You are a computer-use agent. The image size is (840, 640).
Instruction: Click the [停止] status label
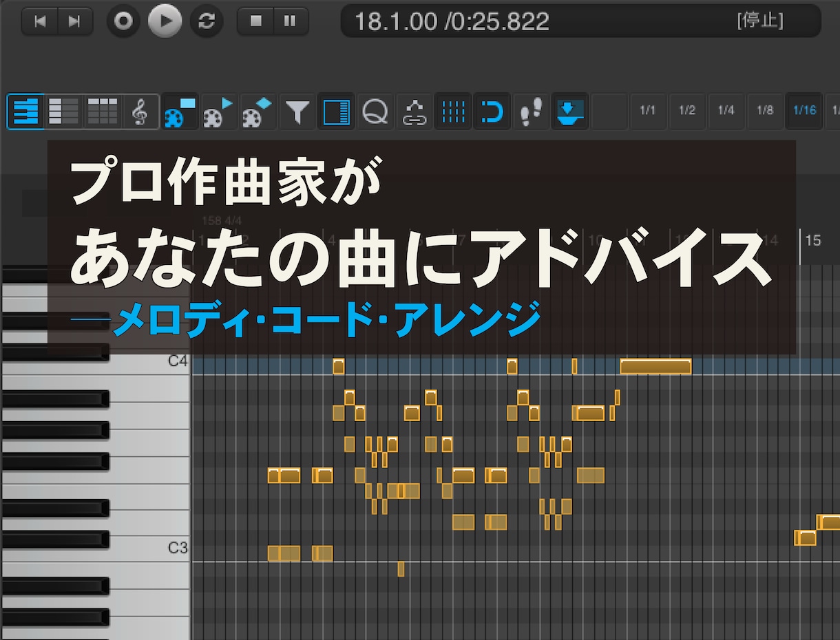759,21
